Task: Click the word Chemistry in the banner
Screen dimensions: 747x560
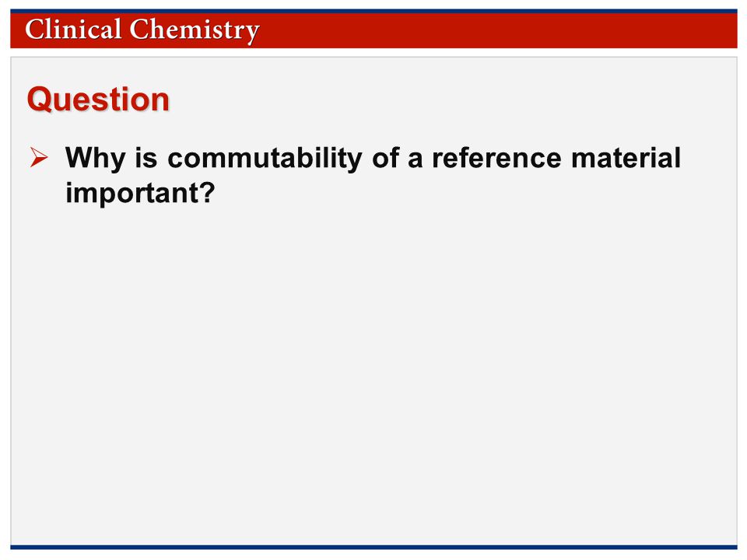Action: [x=195, y=30]
